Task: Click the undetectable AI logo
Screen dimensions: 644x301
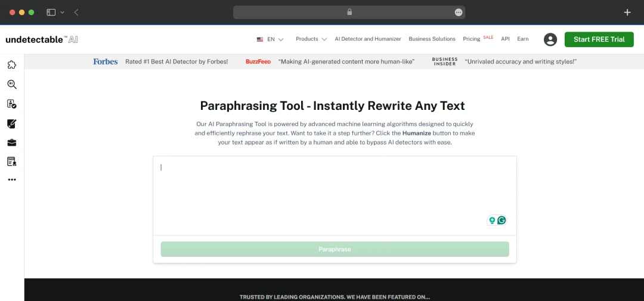Action: pyautogui.click(x=42, y=39)
